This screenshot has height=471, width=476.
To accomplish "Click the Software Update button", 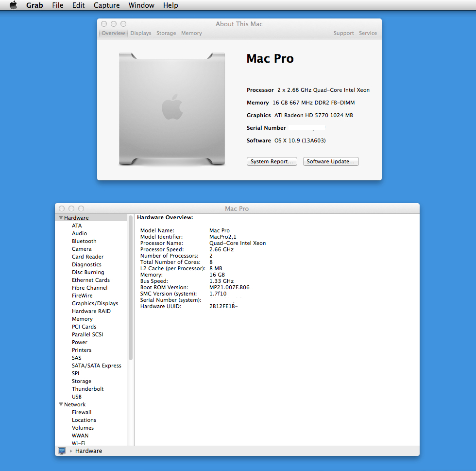I will 331,161.
